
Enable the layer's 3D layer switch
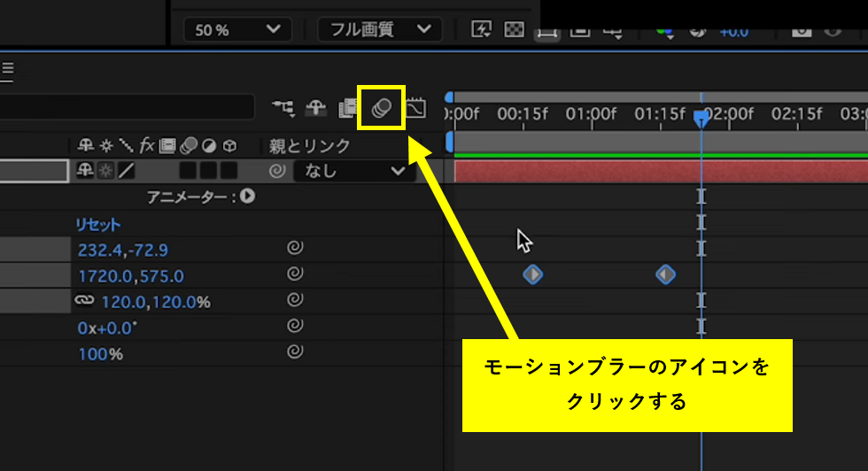point(229,171)
